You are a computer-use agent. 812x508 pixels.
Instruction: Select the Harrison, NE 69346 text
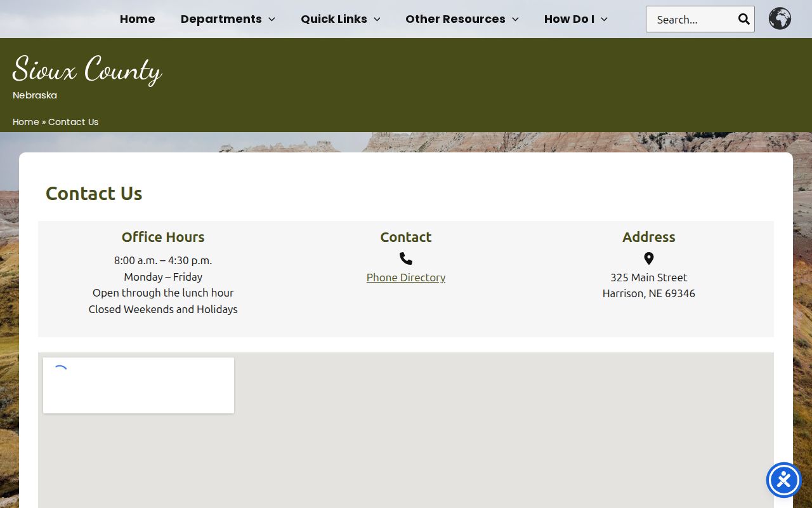[649, 293]
